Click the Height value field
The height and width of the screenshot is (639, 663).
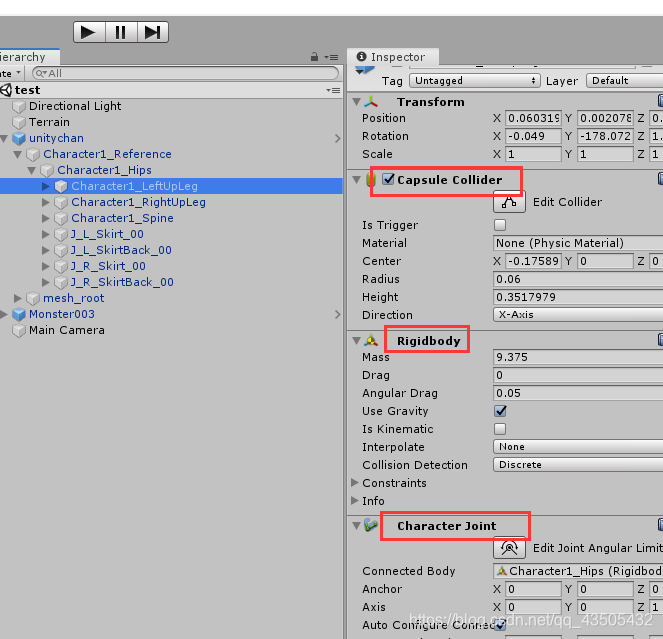(x=578, y=297)
